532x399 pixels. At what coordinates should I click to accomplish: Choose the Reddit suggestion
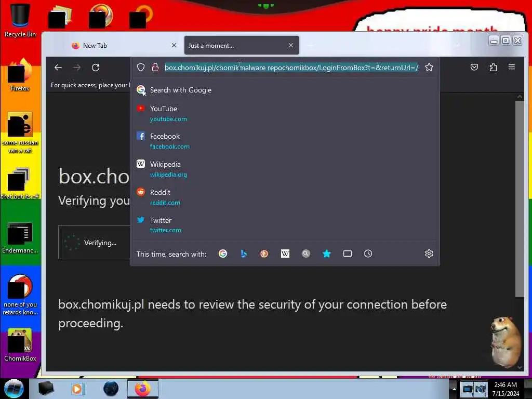(x=285, y=197)
